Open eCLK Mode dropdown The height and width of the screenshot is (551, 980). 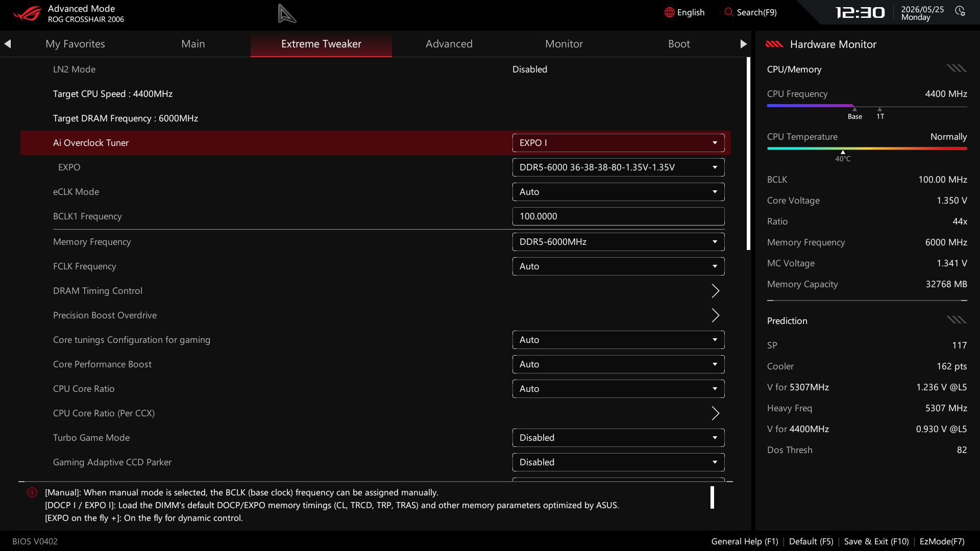pyautogui.click(x=618, y=192)
